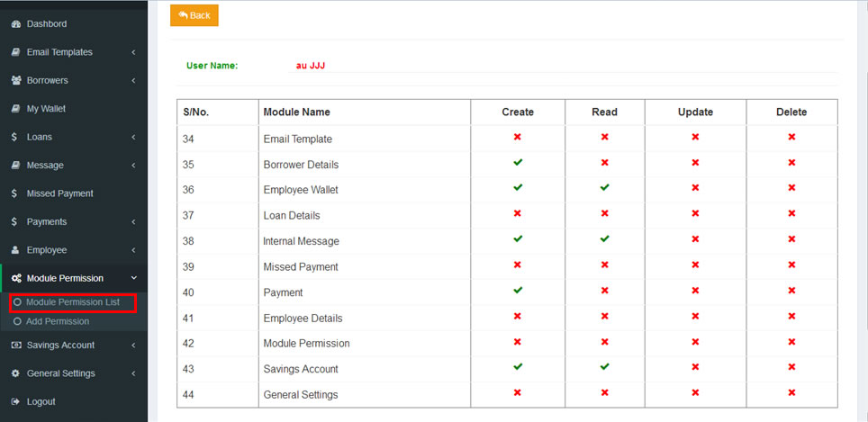Expand the Email Templates submenu chevron

pyautogui.click(x=133, y=52)
